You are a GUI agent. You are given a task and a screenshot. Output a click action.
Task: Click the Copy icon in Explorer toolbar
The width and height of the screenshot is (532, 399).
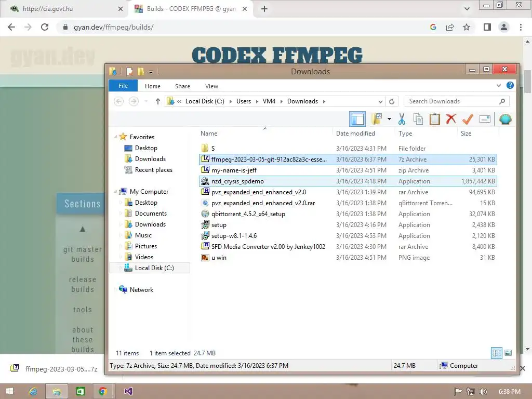[418, 119]
